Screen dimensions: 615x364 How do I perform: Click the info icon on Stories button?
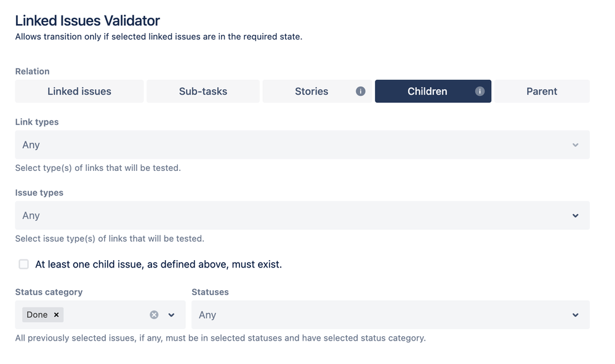(361, 91)
